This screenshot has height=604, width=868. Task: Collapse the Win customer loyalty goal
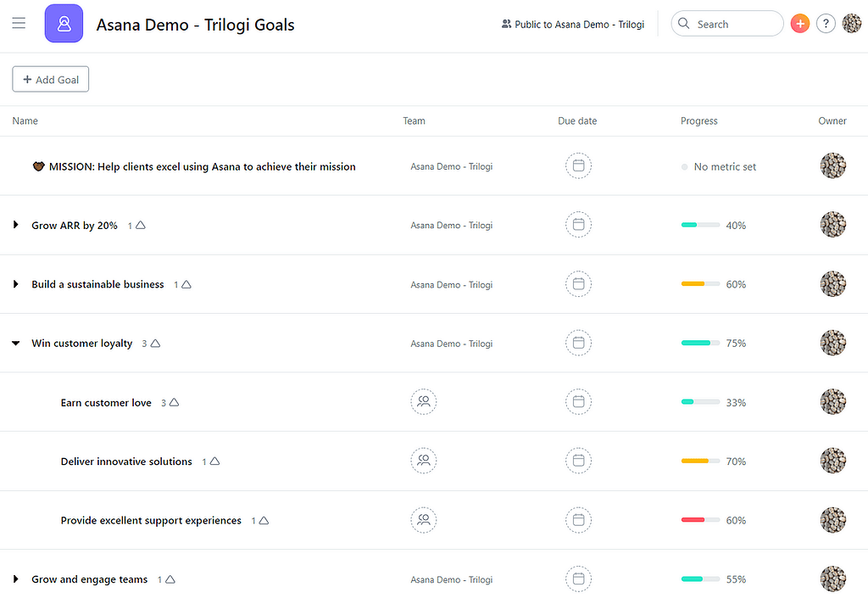tap(15, 343)
